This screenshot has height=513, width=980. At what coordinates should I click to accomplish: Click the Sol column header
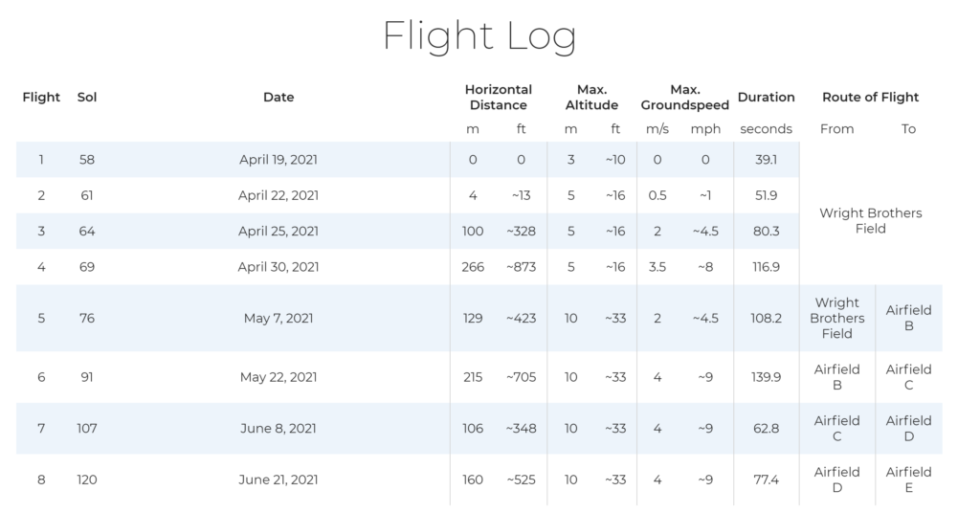tap(87, 97)
